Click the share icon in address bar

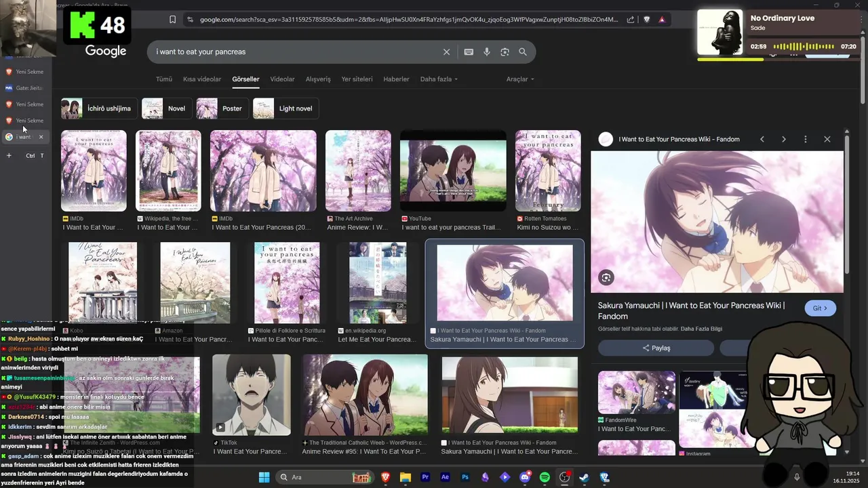pos(631,20)
